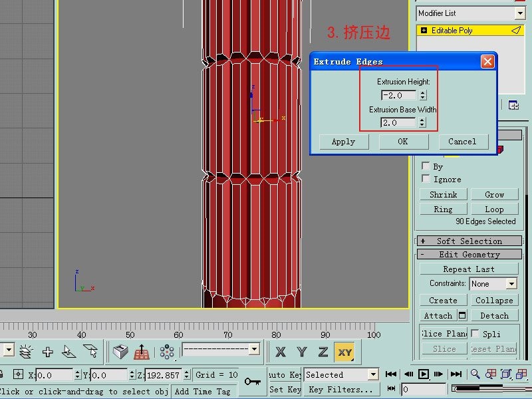This screenshot has width=532, height=399.
Task: Select Zoom All viewports tool
Action: click(491, 374)
